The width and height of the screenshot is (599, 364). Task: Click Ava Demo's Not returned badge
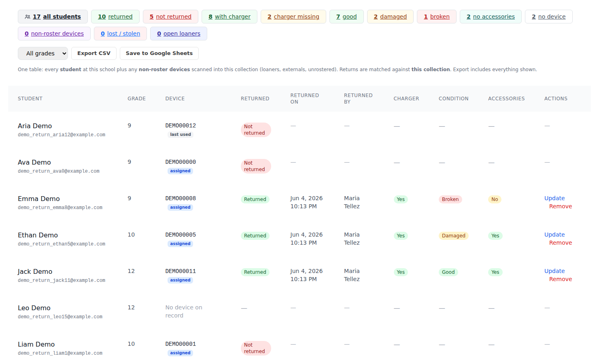click(256, 166)
